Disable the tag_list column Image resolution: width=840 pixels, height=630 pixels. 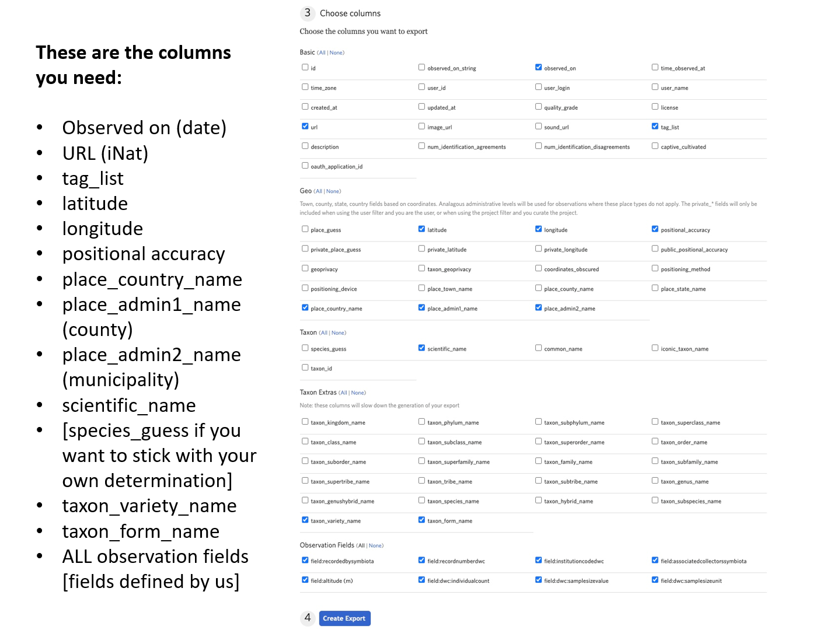(x=654, y=125)
